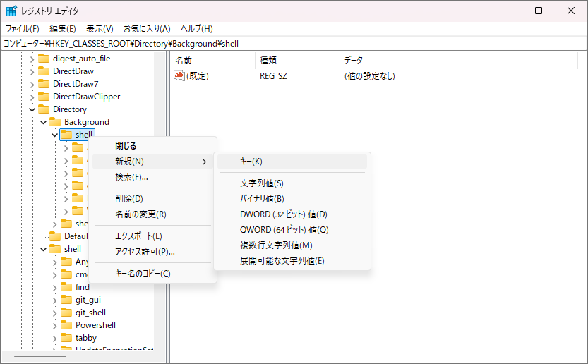Expand the git_shell tree node
Screen dimensions: 588x364
coord(55,313)
